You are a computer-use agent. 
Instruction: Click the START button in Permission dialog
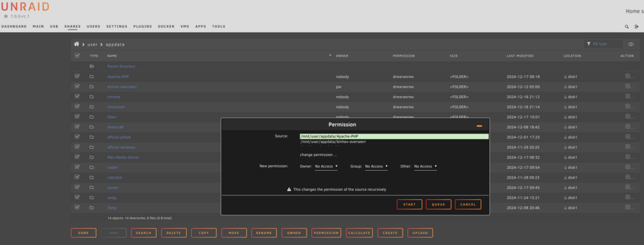tap(409, 204)
